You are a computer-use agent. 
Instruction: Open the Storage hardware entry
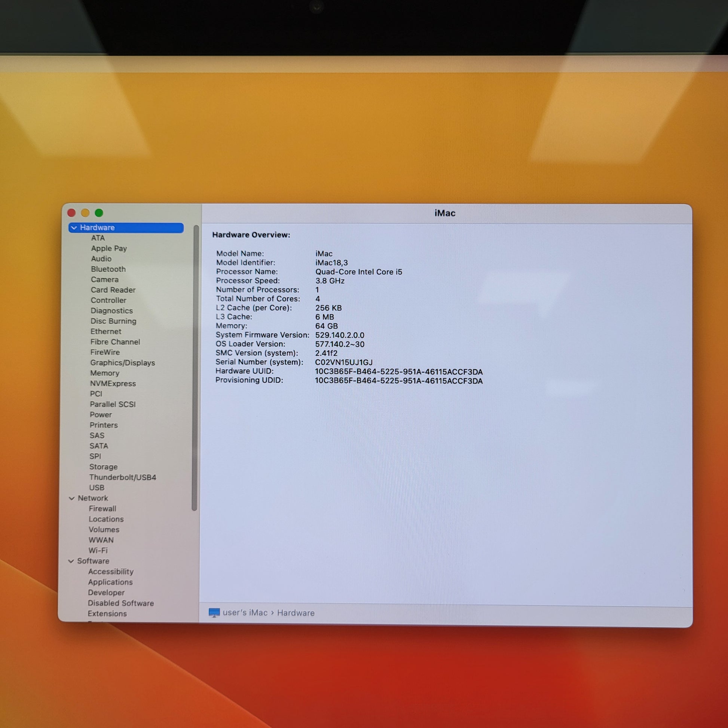pos(103,467)
